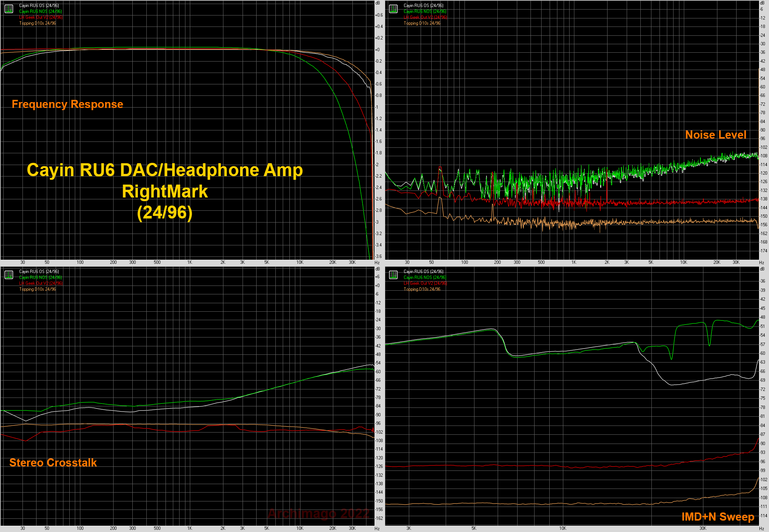Click the Frequency Response title label
The width and height of the screenshot is (769, 532).
pos(67,104)
